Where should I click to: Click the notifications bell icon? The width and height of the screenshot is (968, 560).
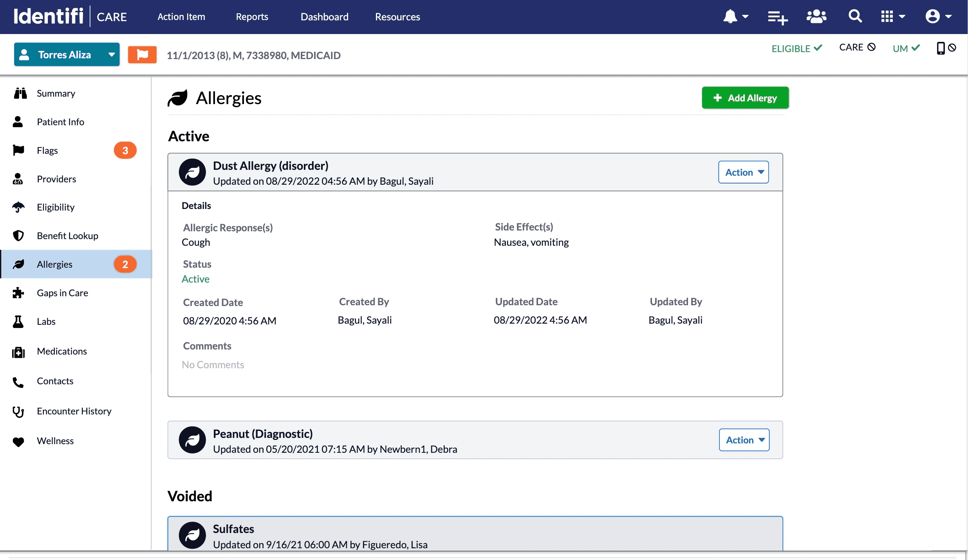tap(731, 17)
